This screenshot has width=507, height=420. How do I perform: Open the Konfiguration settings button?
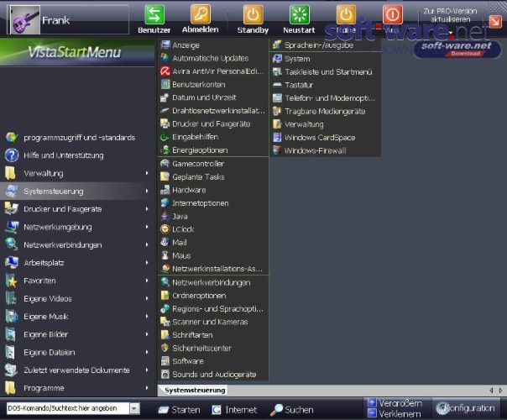(465, 408)
